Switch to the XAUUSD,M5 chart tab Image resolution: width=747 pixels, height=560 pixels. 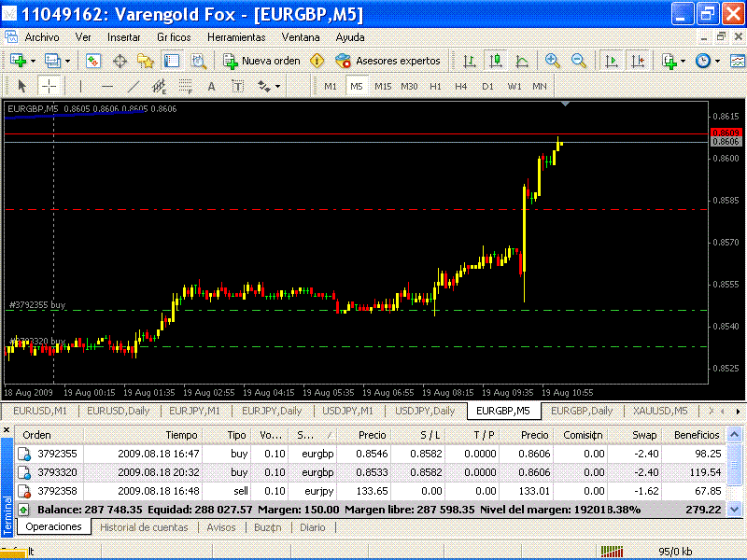tap(660, 411)
